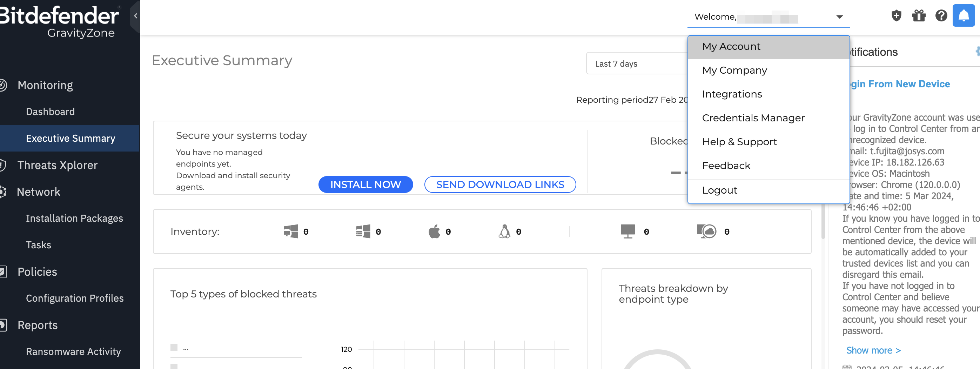
Task: Toggle the Welcome user dropdown arrow
Action: point(839,17)
